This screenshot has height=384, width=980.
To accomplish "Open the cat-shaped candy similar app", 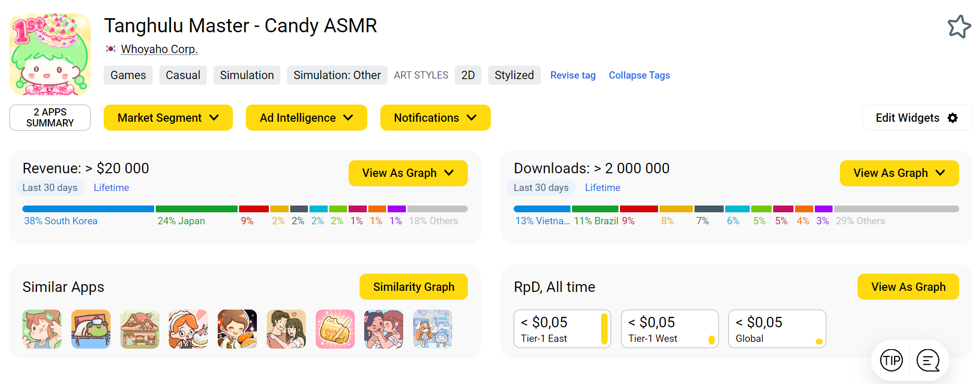I will [x=335, y=329].
